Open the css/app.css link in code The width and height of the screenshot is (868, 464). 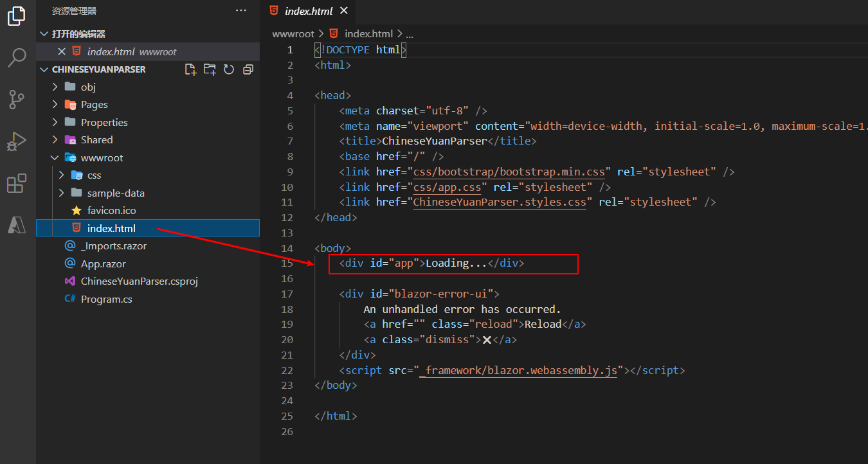[x=447, y=187]
